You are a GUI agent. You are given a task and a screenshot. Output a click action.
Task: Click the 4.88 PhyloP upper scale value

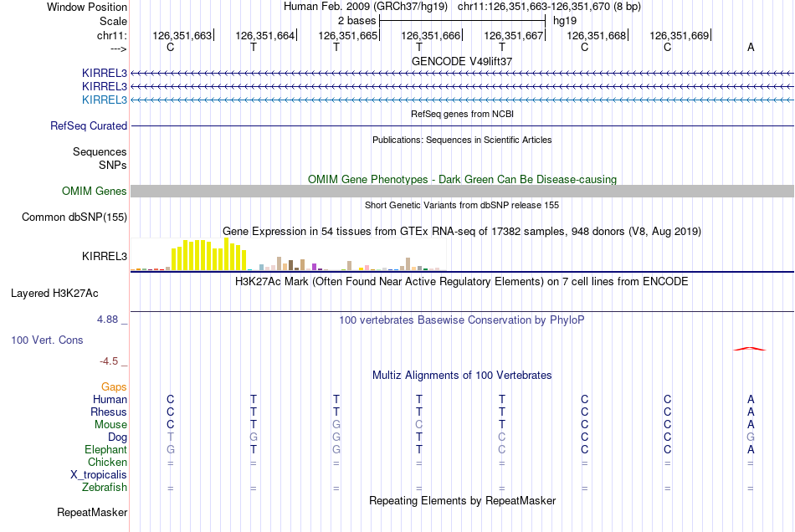point(107,320)
